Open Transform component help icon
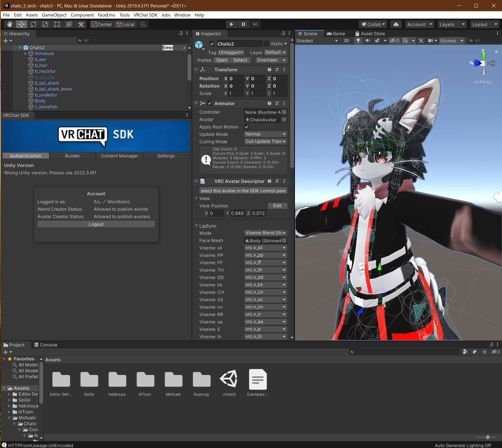 pyautogui.click(x=269, y=70)
